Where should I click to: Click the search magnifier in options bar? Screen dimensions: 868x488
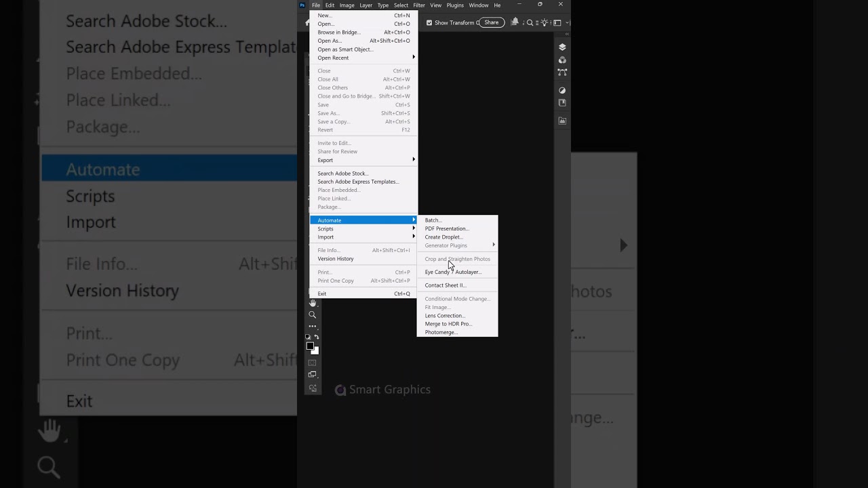coord(530,22)
